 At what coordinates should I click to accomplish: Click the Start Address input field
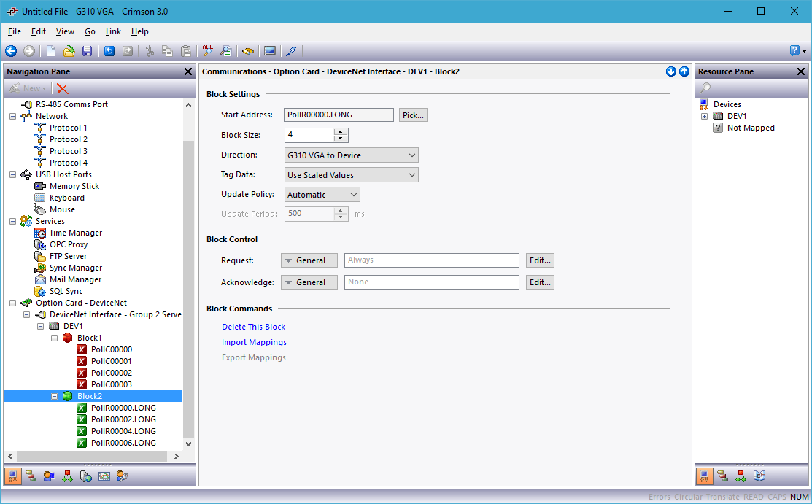click(339, 115)
